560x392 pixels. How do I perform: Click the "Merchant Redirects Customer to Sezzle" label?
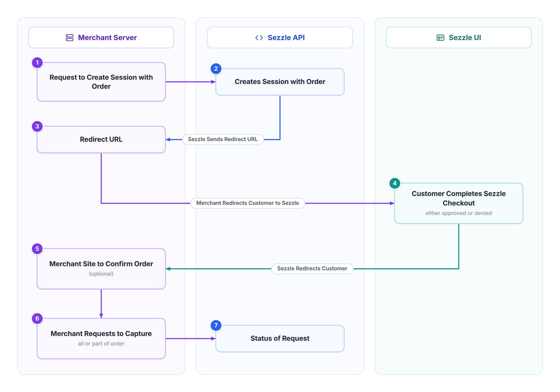[247, 203]
